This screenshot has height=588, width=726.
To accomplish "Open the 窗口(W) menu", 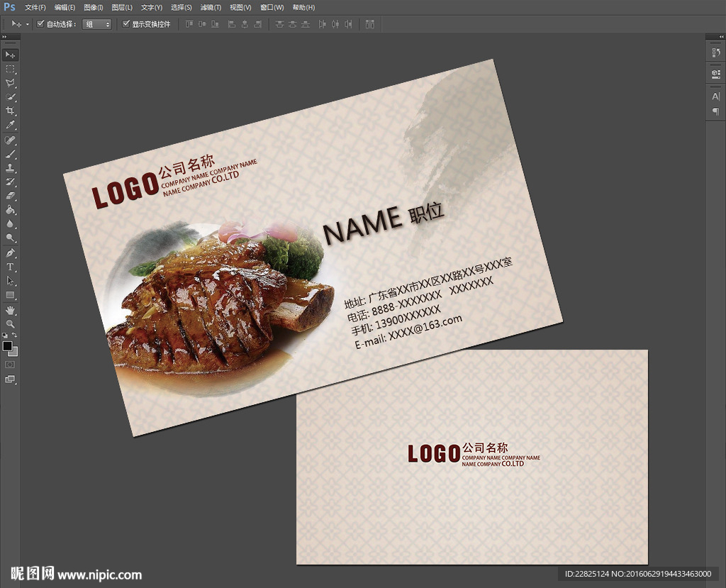I will click(272, 7).
